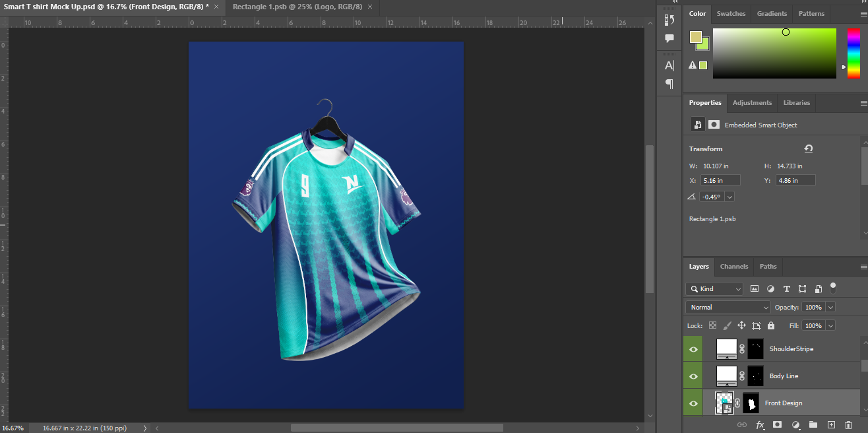868x433 pixels.
Task: Create a new layer group icon
Action: [813, 425]
